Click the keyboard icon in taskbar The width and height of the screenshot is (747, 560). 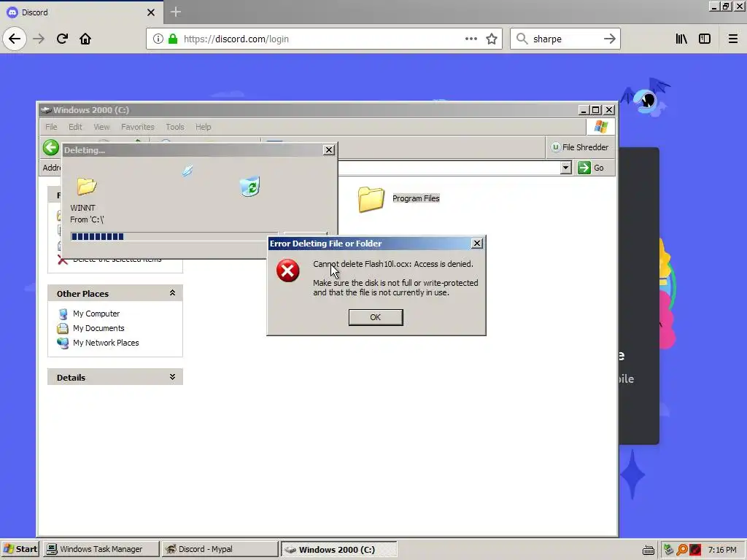click(649, 550)
